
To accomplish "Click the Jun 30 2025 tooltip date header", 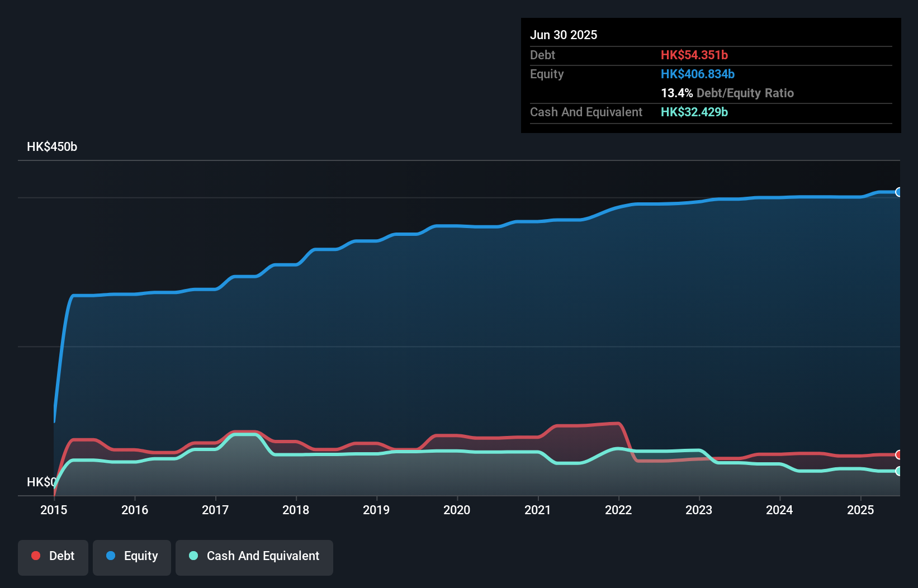I will (x=564, y=35).
